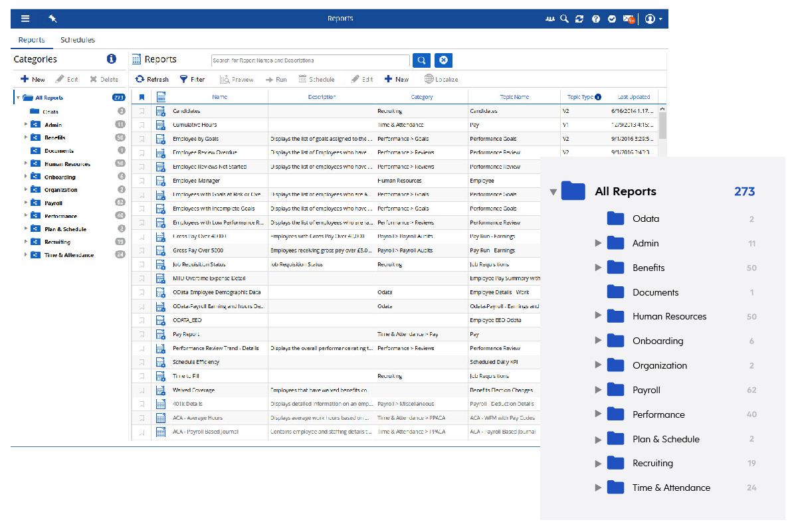The image size is (798, 532).
Task: Toggle bookmark flag for Cumulative Hours
Action: [x=142, y=126]
